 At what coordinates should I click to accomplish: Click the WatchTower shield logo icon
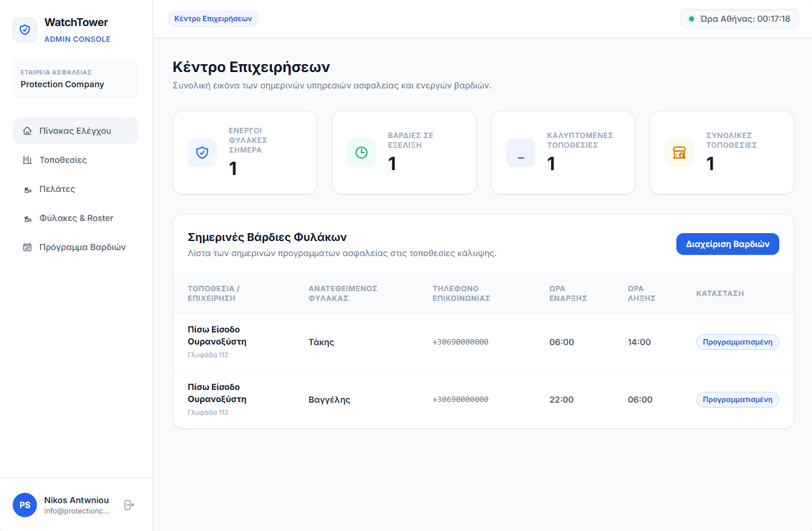click(x=25, y=30)
